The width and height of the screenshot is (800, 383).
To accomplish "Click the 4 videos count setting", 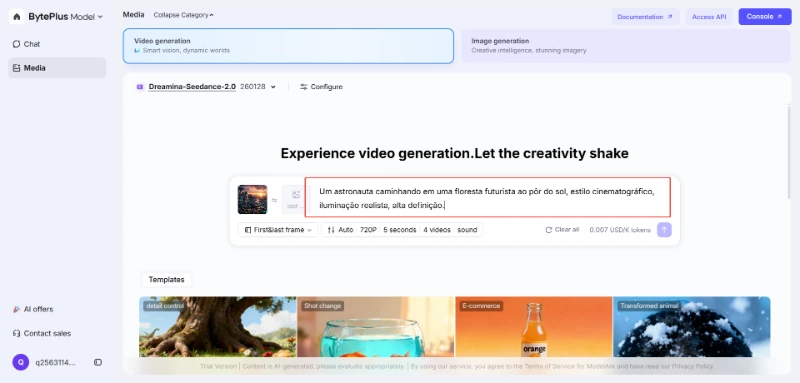I will [x=437, y=230].
